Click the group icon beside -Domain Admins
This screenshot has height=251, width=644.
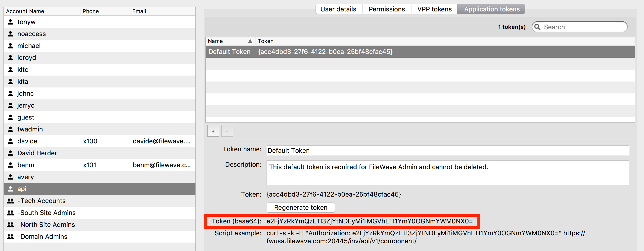10,236
